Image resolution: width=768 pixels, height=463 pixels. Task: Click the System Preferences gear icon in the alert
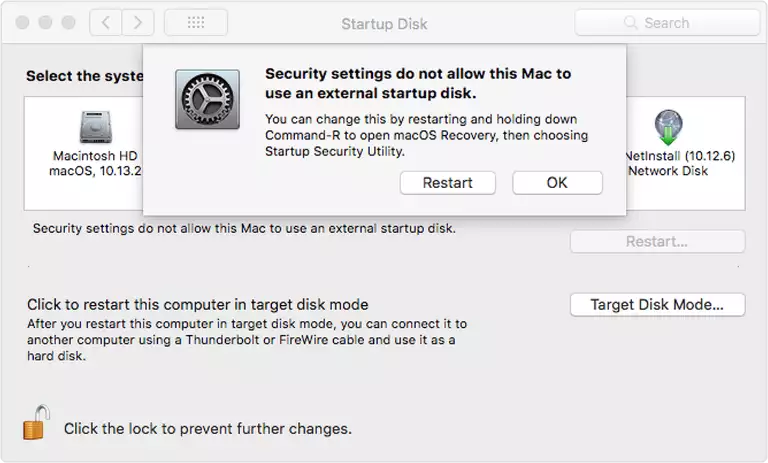tap(206, 100)
